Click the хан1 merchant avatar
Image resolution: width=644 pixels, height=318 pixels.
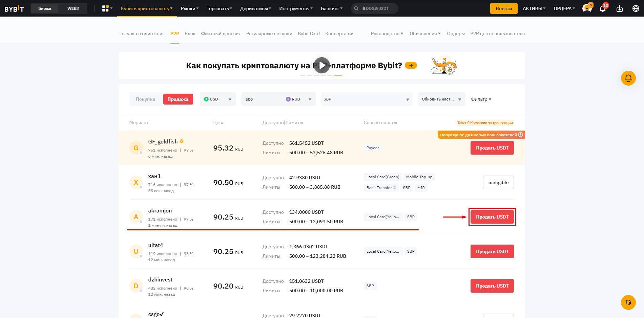136,182
